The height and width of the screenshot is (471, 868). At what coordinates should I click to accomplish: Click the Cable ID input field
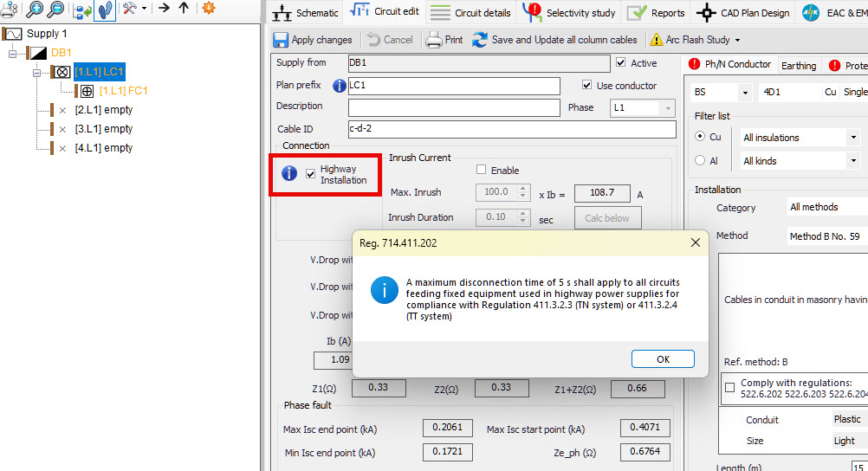[x=510, y=129]
